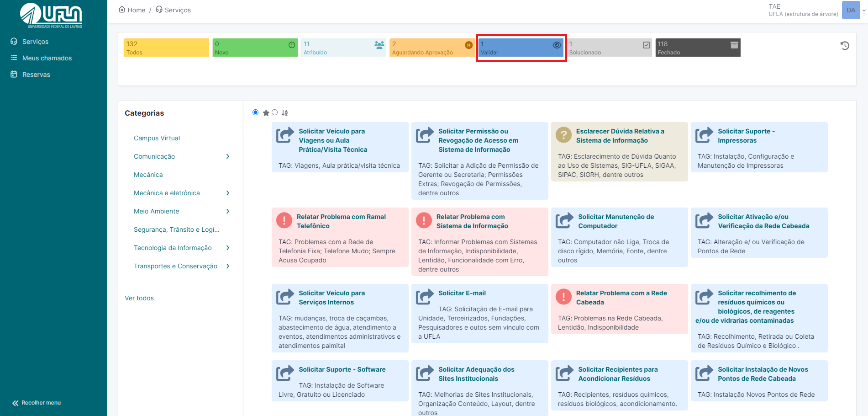Expand the Comunicação category chevron

click(x=228, y=156)
